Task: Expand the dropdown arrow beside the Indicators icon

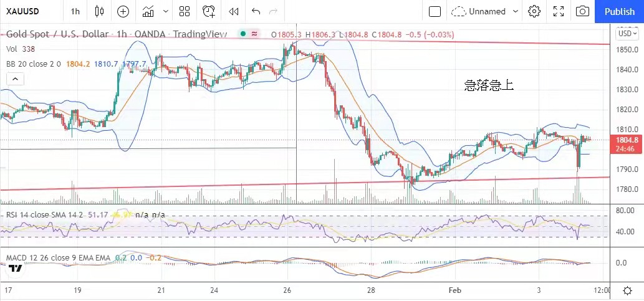Action: pyautogui.click(x=165, y=11)
